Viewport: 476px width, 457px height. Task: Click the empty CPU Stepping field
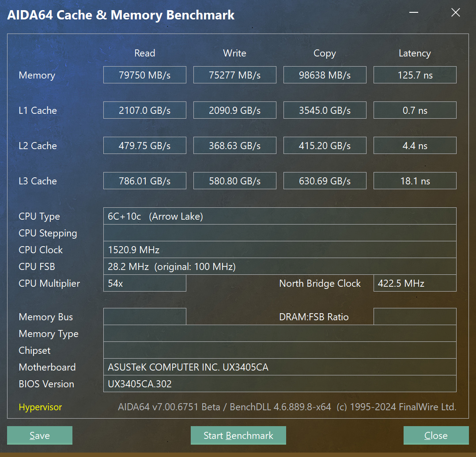tap(280, 233)
